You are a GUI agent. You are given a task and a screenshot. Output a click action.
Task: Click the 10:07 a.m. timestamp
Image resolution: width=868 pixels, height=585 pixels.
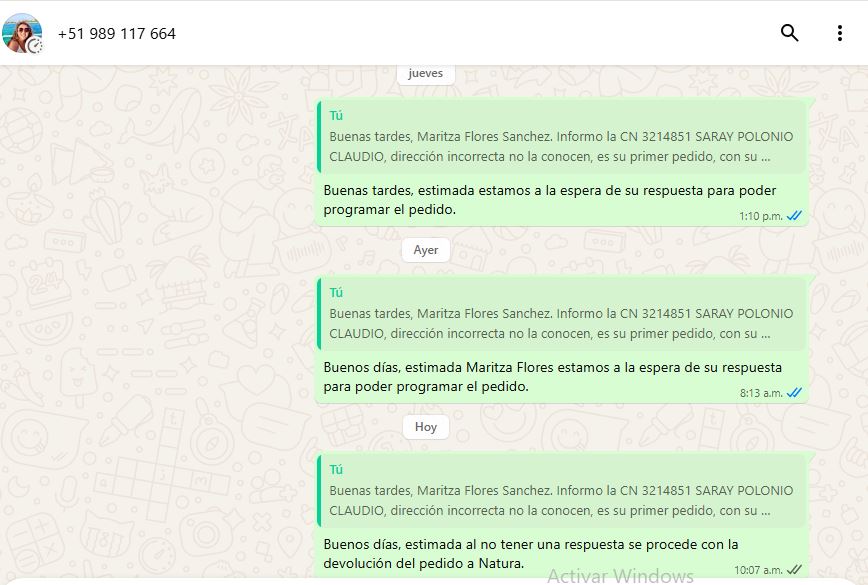758,570
